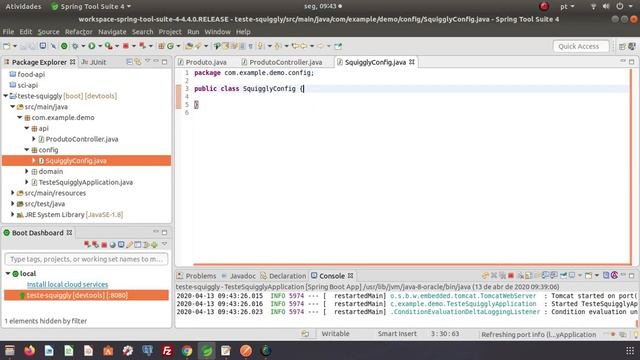Click the red stop icon in Boot Dashboard
Viewport: 640px width, 360px height.
[x=104, y=244]
